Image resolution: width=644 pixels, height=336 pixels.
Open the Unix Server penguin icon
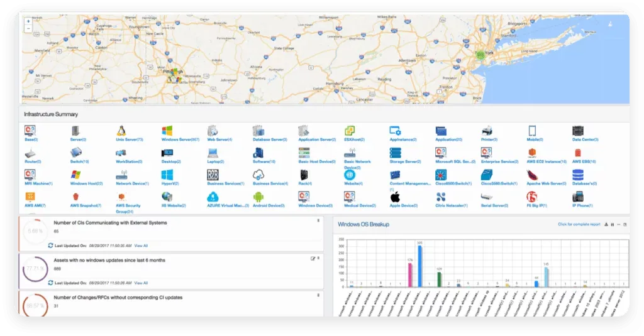[x=121, y=131]
